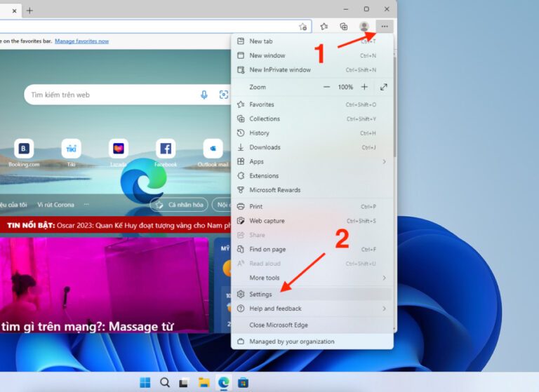This screenshot has width=539, height=392.
Task: Open a new tab with plus button
Action: (29, 11)
